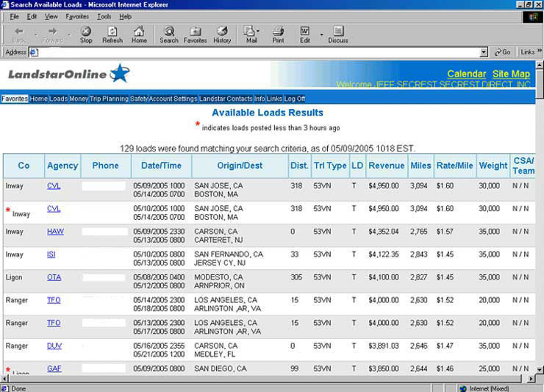Go to browser Home icon
544x392 pixels.
[139, 34]
